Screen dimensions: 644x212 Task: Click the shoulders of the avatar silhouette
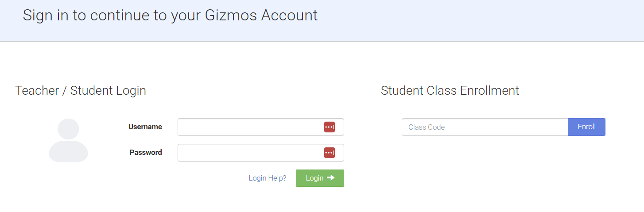point(68,151)
